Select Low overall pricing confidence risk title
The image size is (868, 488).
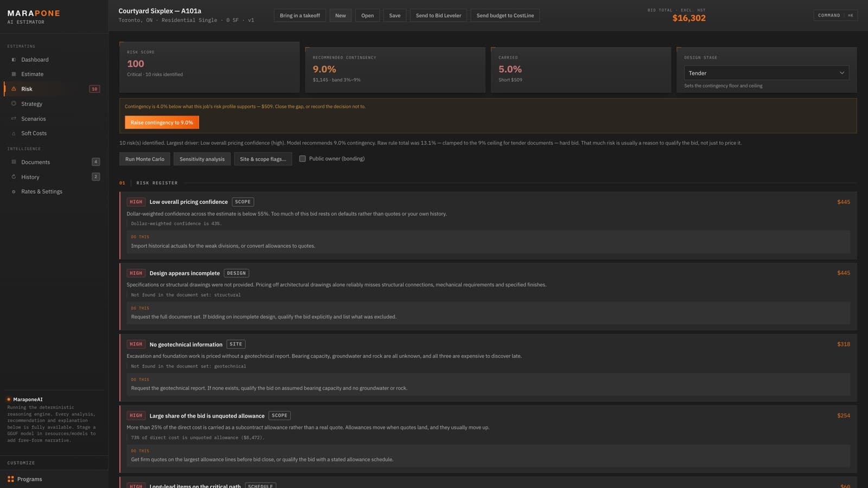(x=189, y=202)
